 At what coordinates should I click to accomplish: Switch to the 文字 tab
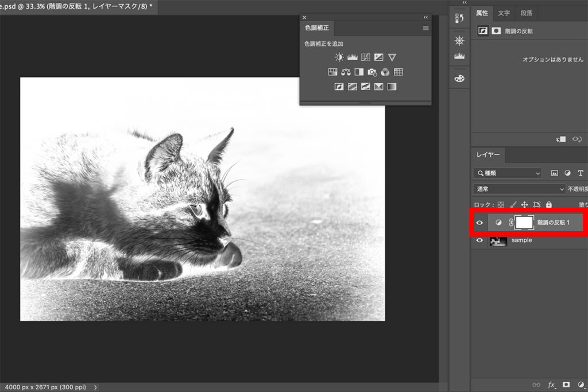pos(504,13)
